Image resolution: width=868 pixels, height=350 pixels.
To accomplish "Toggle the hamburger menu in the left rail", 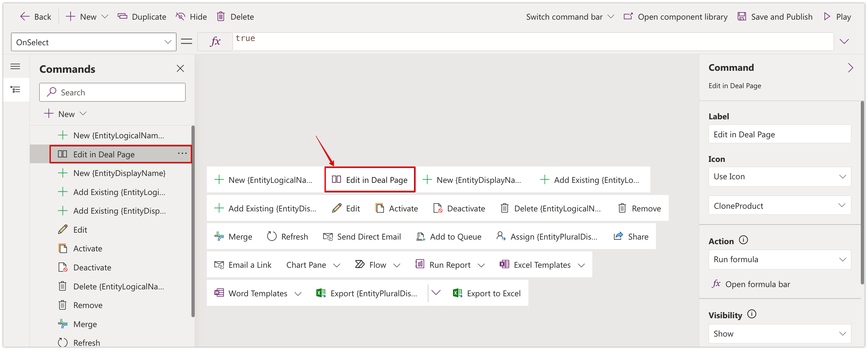I will click(x=15, y=66).
